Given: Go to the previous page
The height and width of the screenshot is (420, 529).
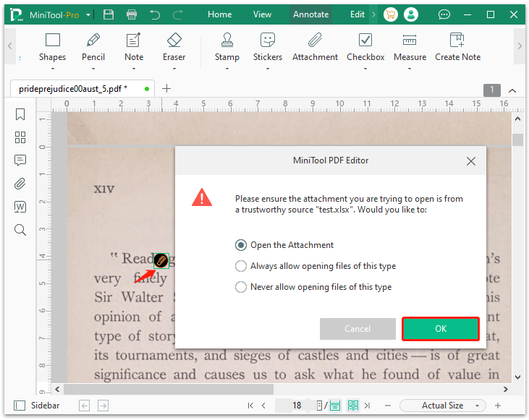Looking at the screenshot, I should (x=263, y=406).
